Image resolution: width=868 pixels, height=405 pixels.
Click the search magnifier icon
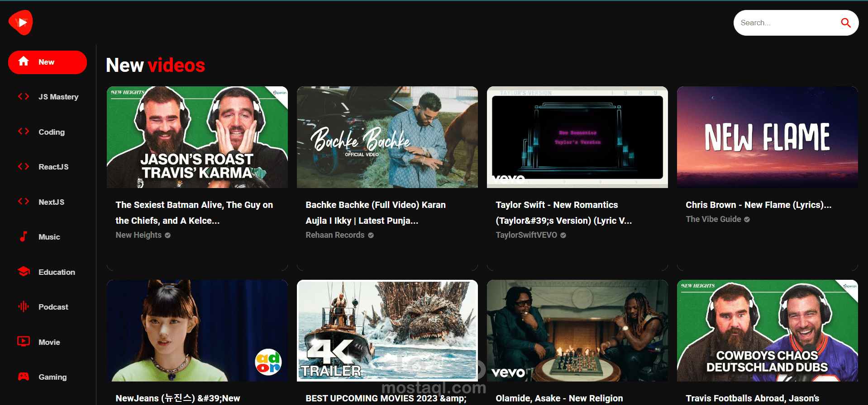pyautogui.click(x=845, y=23)
